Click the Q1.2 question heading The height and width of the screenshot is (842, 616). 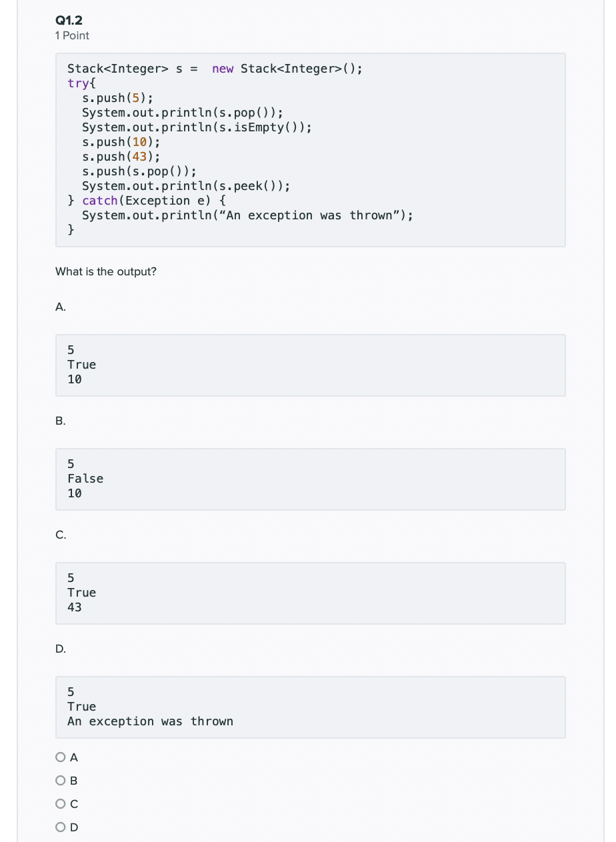click(68, 20)
